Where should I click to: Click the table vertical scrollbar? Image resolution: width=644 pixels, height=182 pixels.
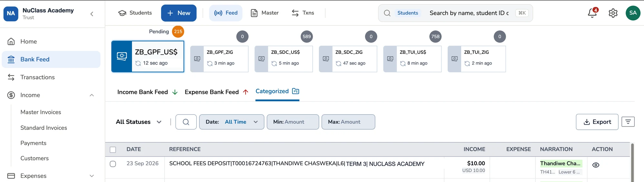click(x=632, y=162)
